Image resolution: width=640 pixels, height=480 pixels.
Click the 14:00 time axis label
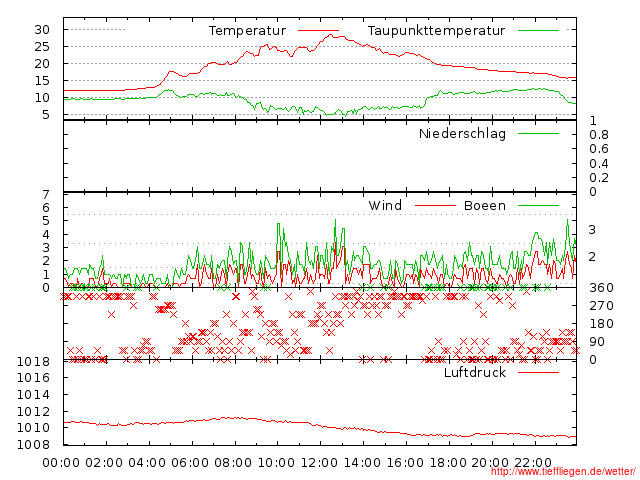point(362,463)
